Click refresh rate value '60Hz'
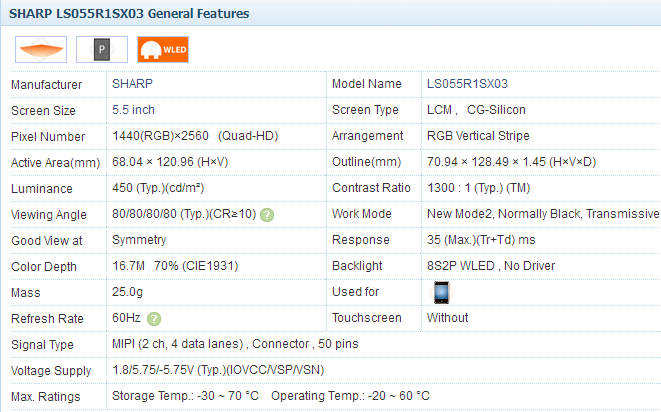Screen dimensions: 661x412 (126, 318)
